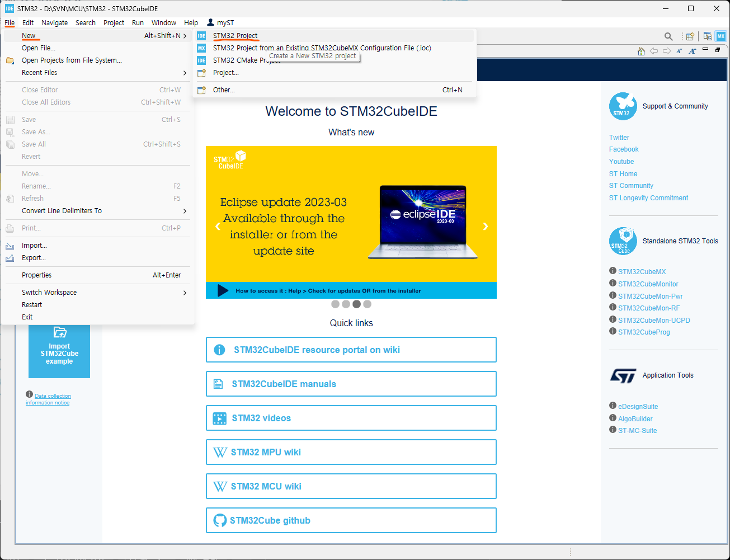
Task: Expand Convert Line Delimiters To submenu
Action: coord(185,211)
